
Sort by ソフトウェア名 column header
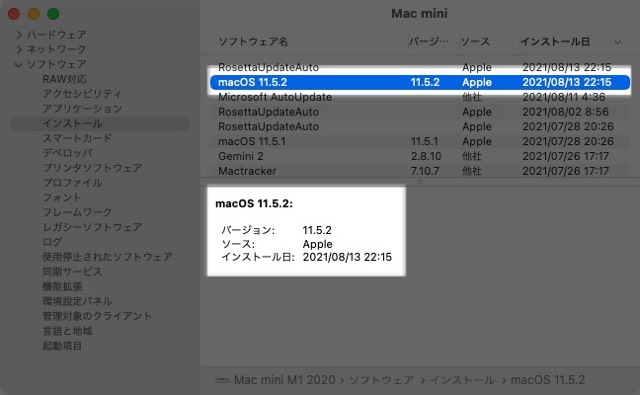(253, 42)
